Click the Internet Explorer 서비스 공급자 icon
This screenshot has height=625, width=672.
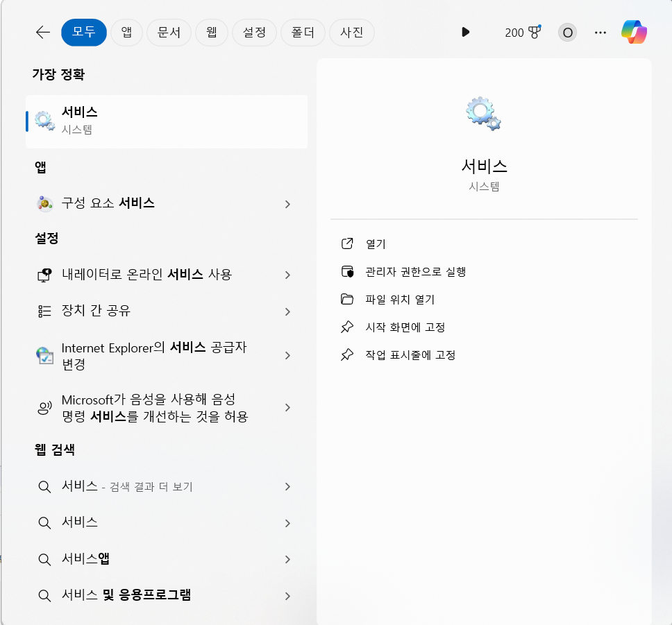click(x=44, y=355)
